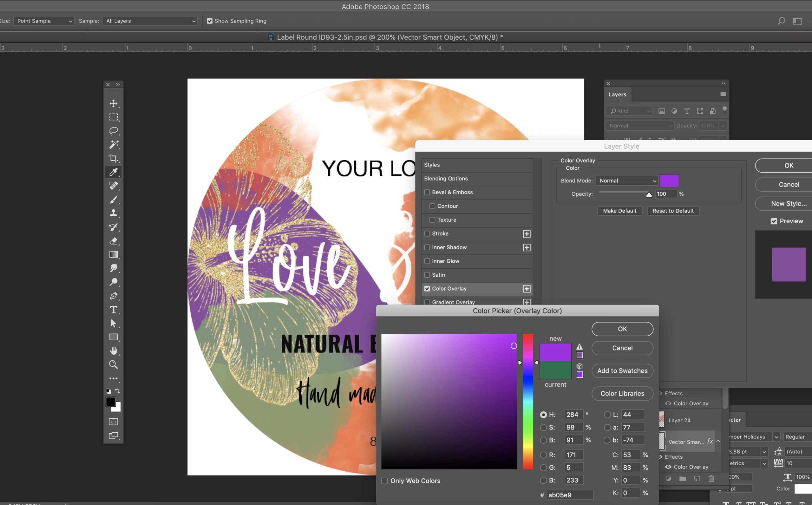
Task: Open the Edit Toolbar three-dots menu
Action: click(x=114, y=378)
